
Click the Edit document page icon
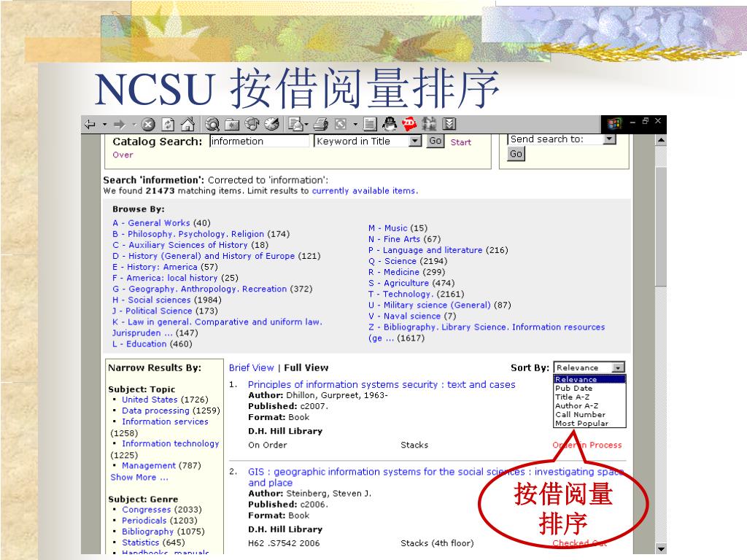370,124
